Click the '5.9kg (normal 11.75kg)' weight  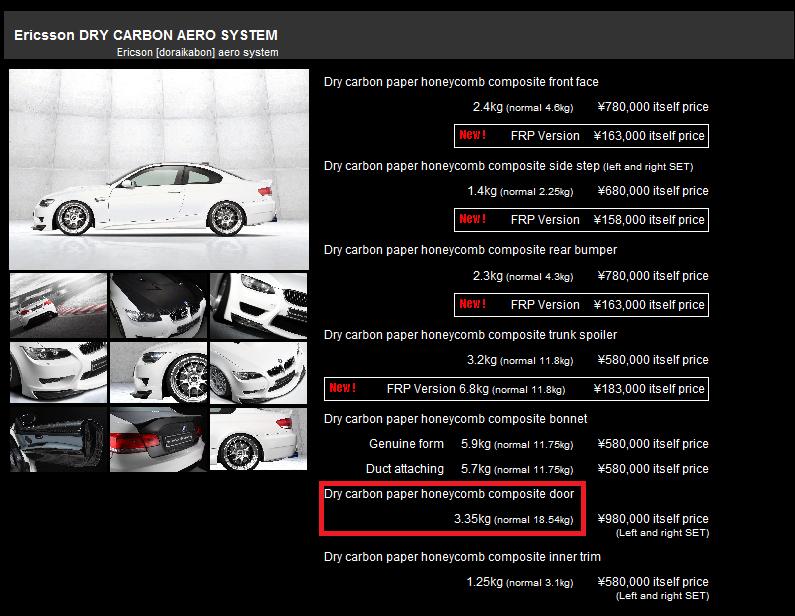click(x=517, y=444)
